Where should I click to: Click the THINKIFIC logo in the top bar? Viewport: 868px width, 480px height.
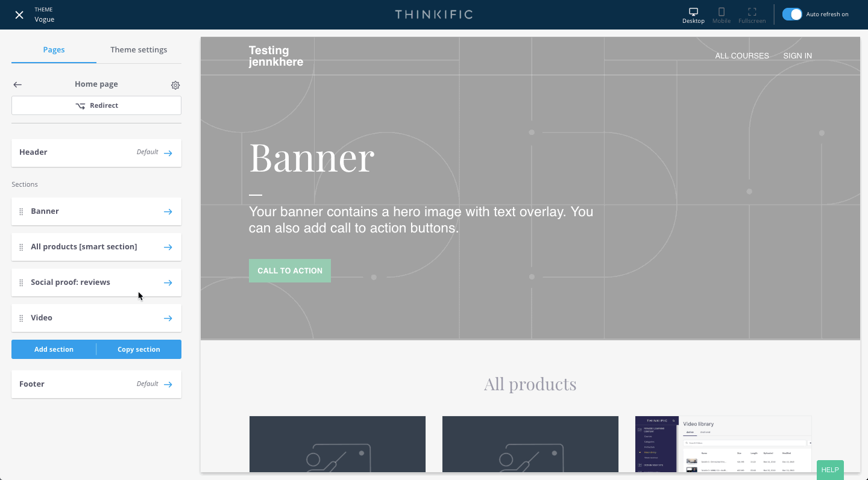coord(434,14)
